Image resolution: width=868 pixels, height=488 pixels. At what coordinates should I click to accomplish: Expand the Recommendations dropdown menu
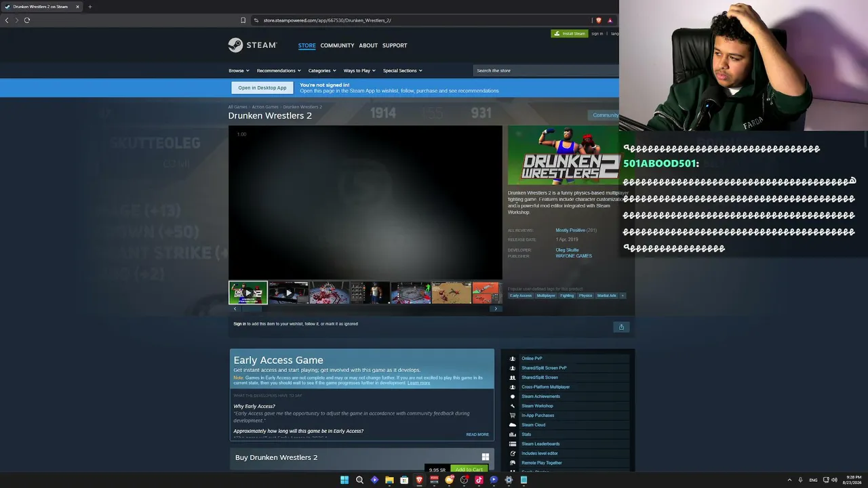pyautogui.click(x=279, y=70)
